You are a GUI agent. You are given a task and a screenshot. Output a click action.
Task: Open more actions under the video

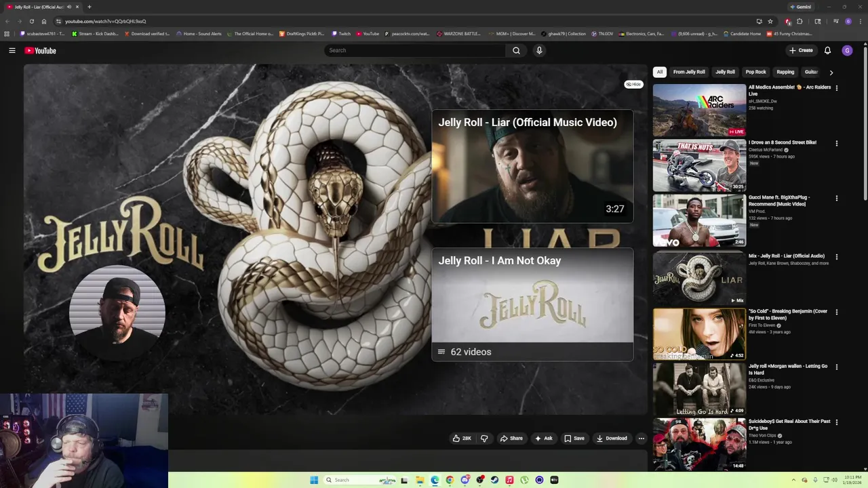click(x=641, y=439)
